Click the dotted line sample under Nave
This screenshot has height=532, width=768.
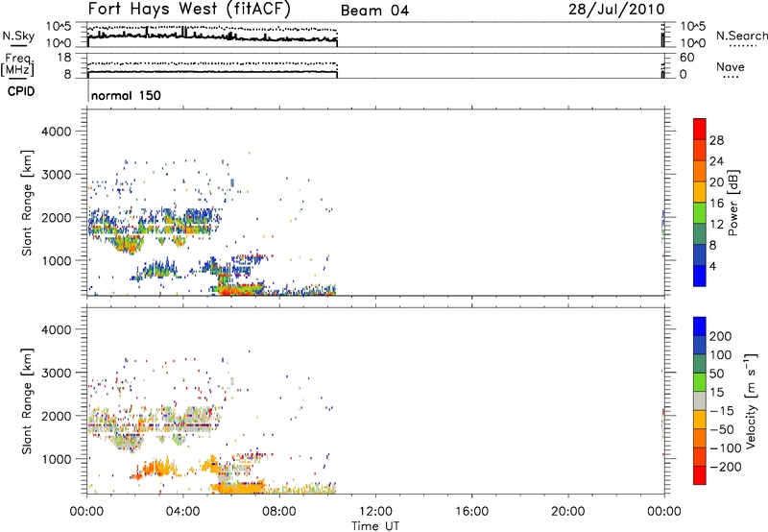(731, 77)
